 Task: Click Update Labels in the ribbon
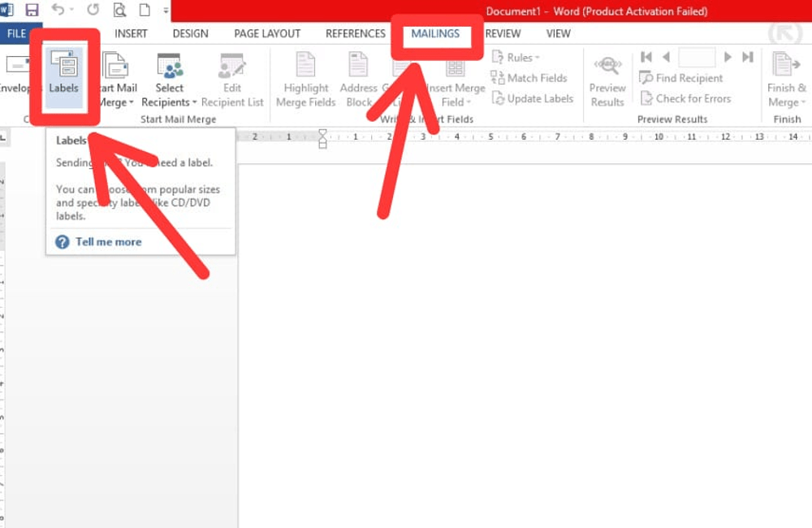pyautogui.click(x=533, y=98)
